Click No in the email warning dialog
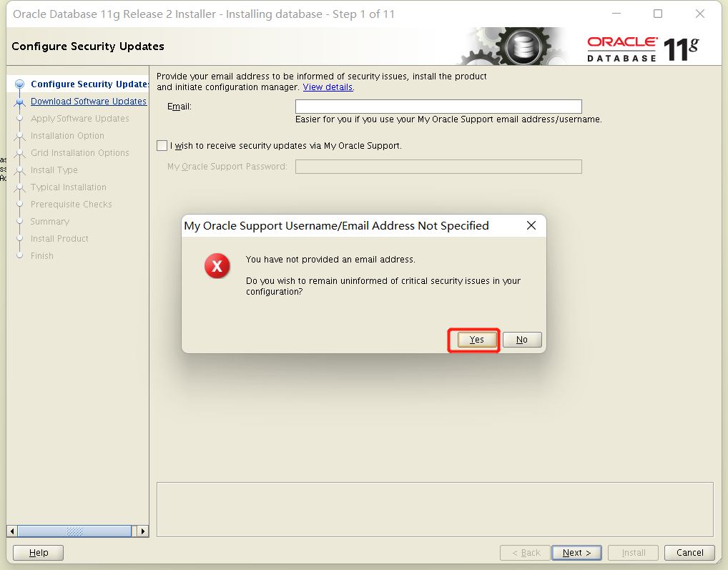The image size is (728, 570). pos(522,340)
